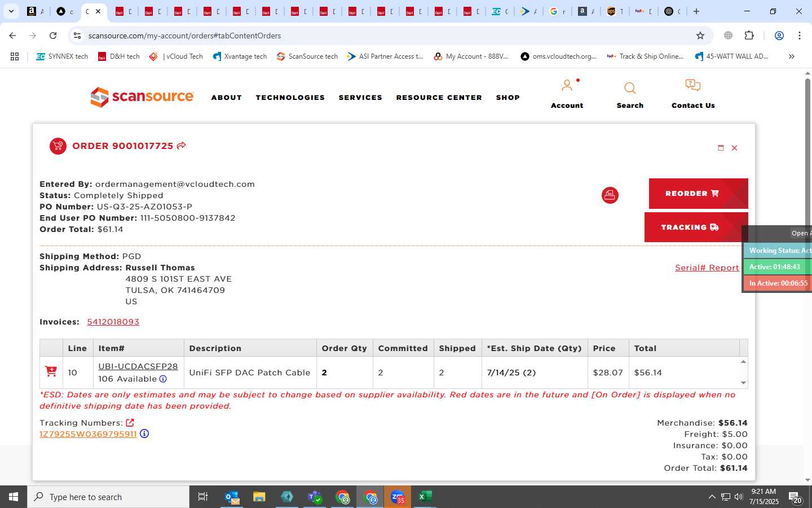Expand the hidden bookmarks chevron
Viewport: 812px width, 508px height.
point(791,56)
